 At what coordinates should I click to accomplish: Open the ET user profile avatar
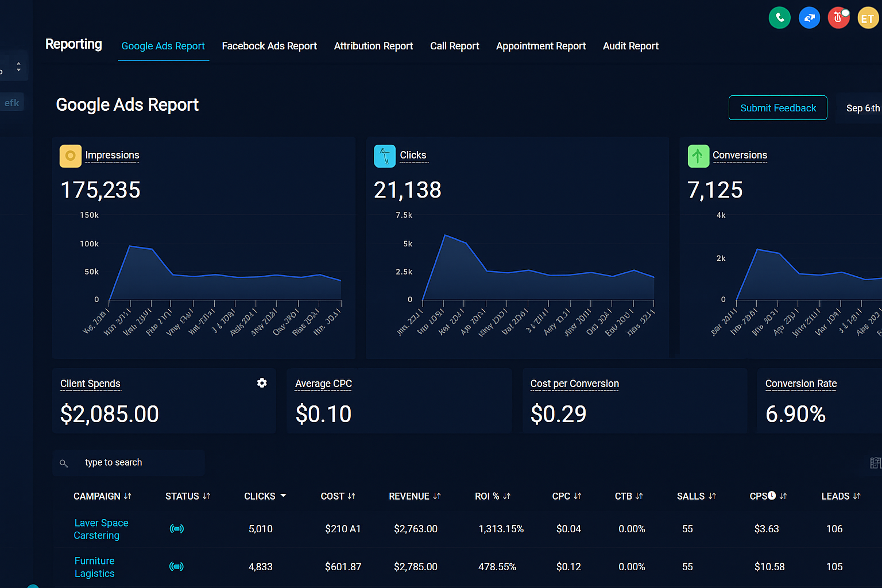(x=868, y=18)
